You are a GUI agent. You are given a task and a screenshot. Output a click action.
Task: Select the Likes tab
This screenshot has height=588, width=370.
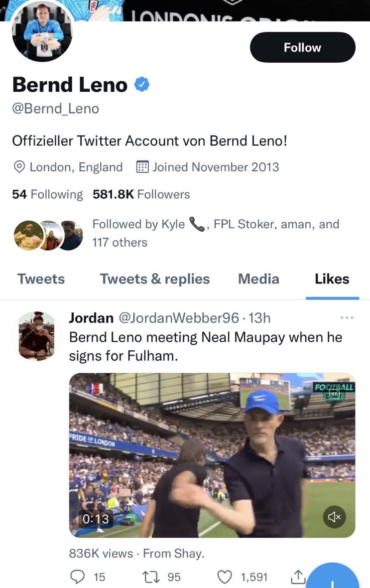click(x=332, y=279)
